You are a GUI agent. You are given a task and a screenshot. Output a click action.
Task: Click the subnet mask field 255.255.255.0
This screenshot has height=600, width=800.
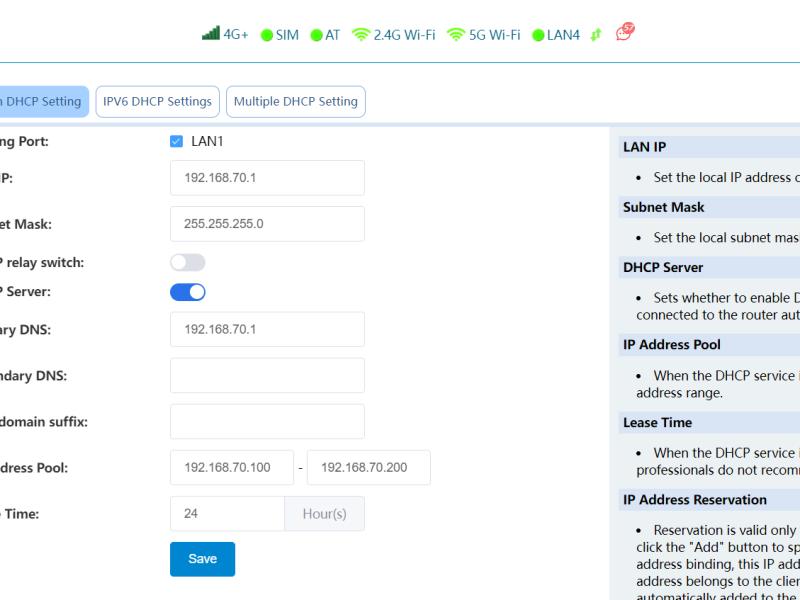point(267,224)
